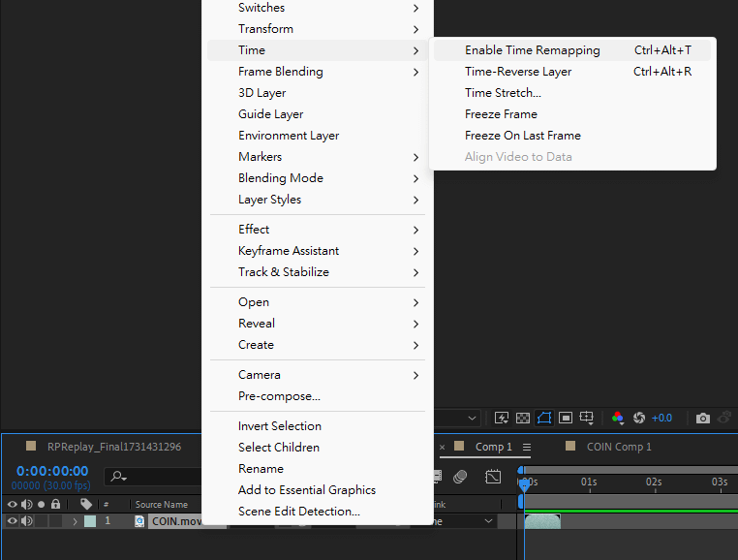Click the Fast Previews icon

click(x=502, y=419)
